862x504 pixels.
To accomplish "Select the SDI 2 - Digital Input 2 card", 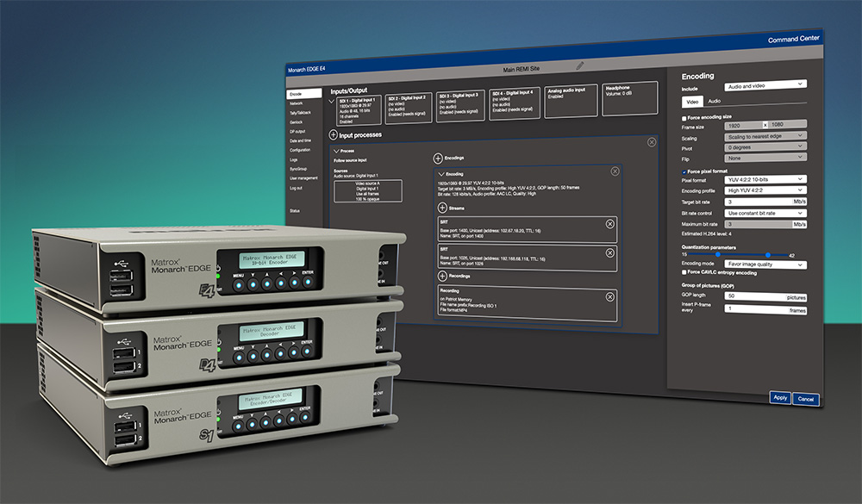I will 409,108.
